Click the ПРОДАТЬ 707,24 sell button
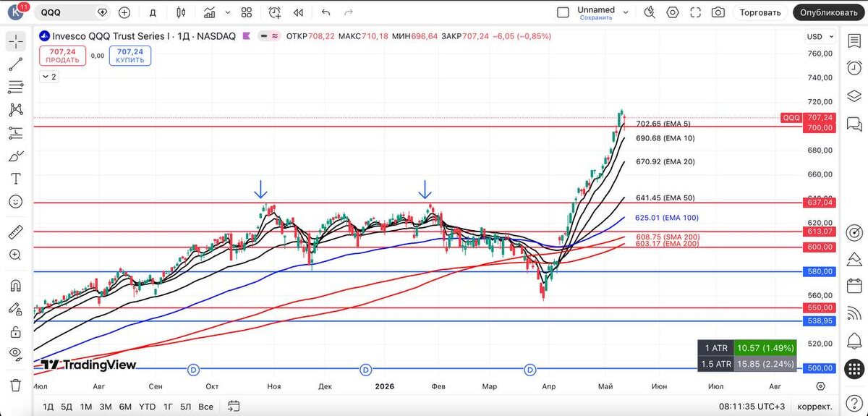Screen dimensions: 868x416 click(63, 56)
